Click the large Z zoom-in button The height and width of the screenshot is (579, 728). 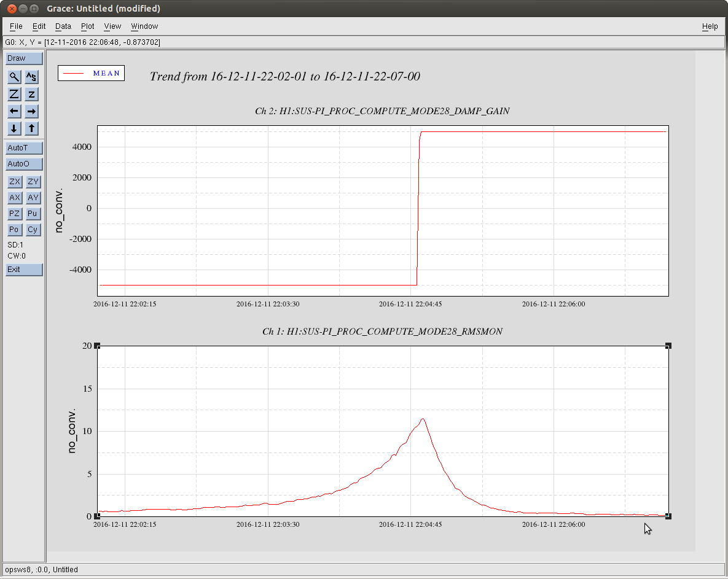click(14, 94)
